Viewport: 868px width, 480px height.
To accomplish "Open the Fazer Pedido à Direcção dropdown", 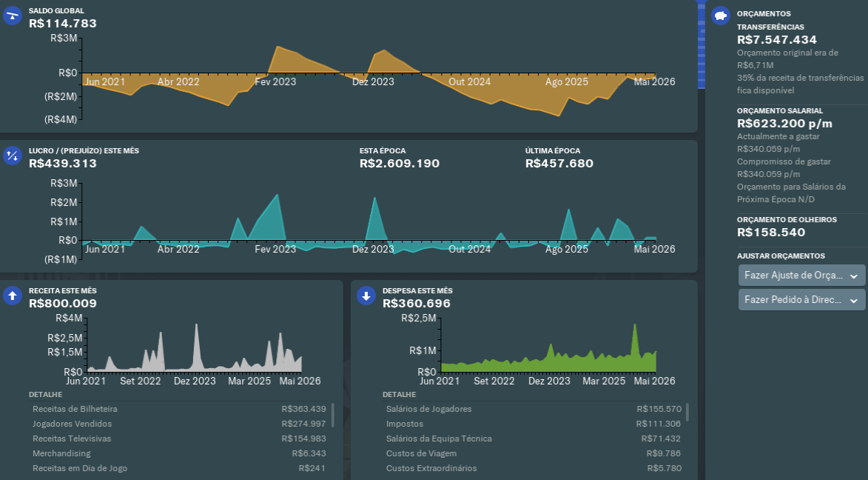I will click(x=801, y=300).
